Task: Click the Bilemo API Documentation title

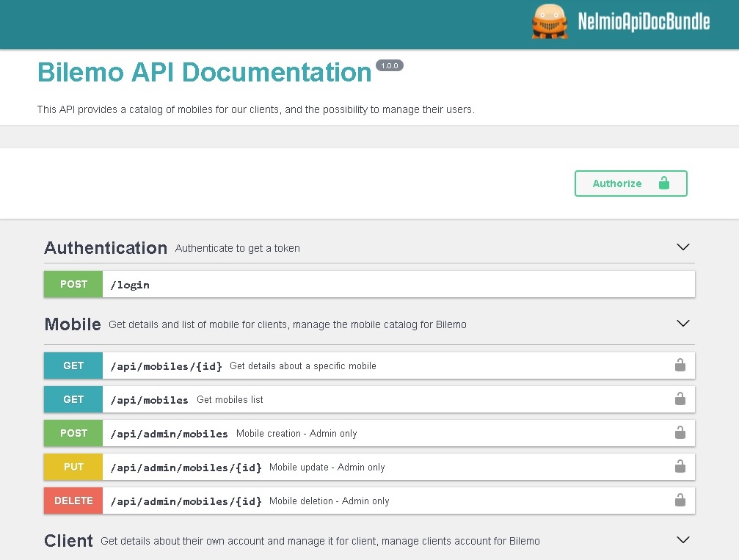Action: tap(205, 73)
